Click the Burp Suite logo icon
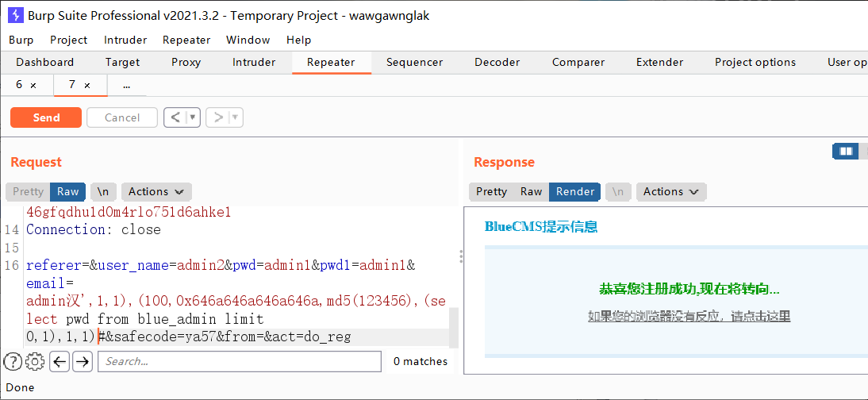This screenshot has width=868, height=400. point(16,15)
